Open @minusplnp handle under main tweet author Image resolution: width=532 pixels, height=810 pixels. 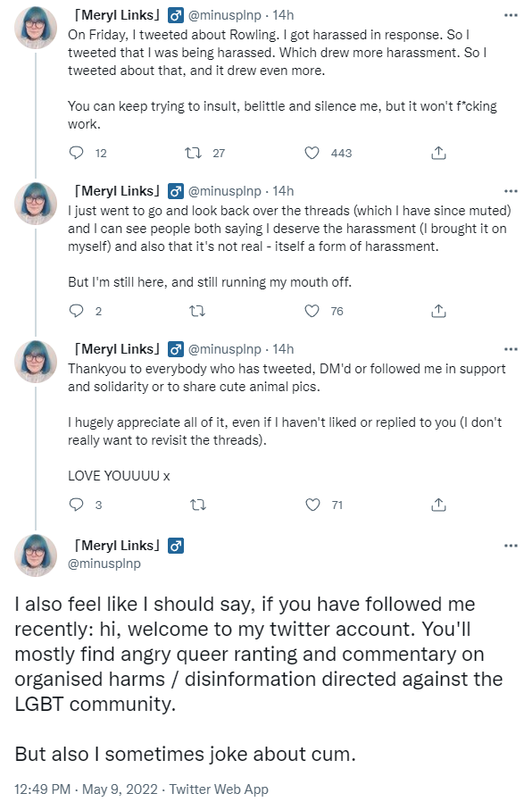(x=104, y=564)
